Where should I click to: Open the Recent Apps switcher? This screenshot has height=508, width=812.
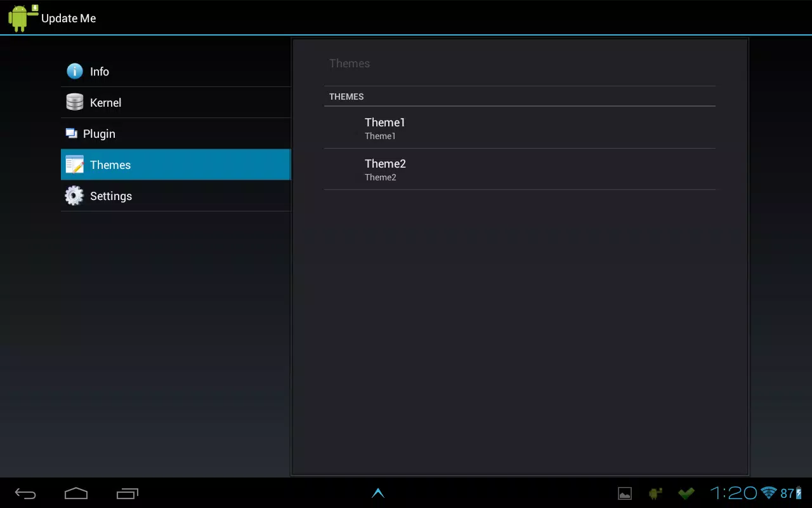[128, 493]
